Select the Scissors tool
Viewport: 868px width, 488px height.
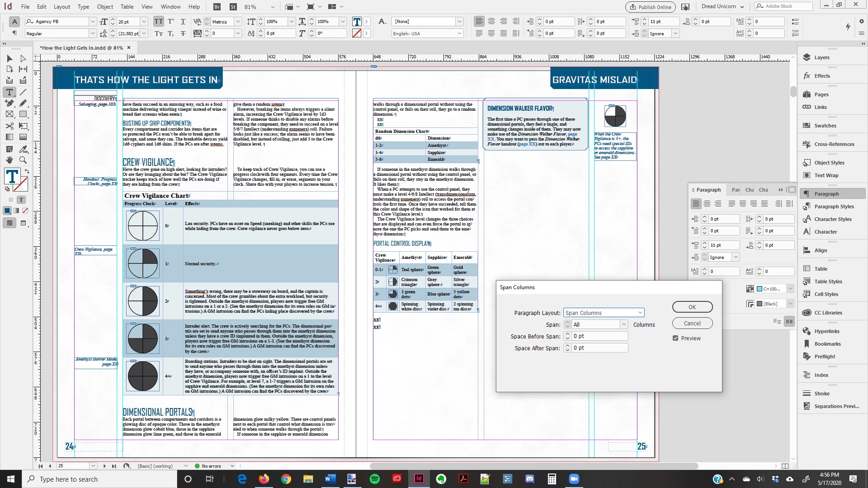[x=9, y=126]
